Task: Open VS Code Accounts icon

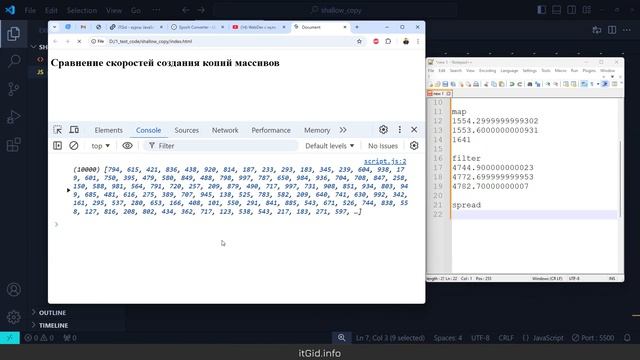Action: [x=13, y=289]
